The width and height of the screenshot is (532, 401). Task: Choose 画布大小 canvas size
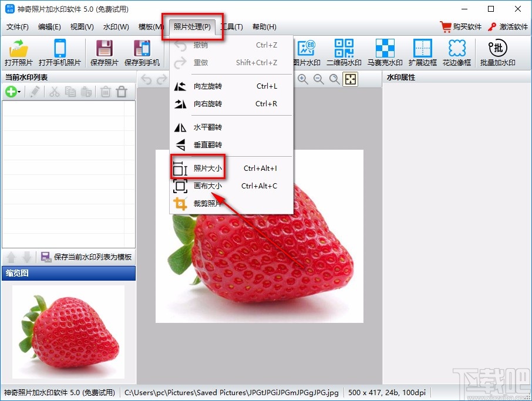pyautogui.click(x=231, y=186)
